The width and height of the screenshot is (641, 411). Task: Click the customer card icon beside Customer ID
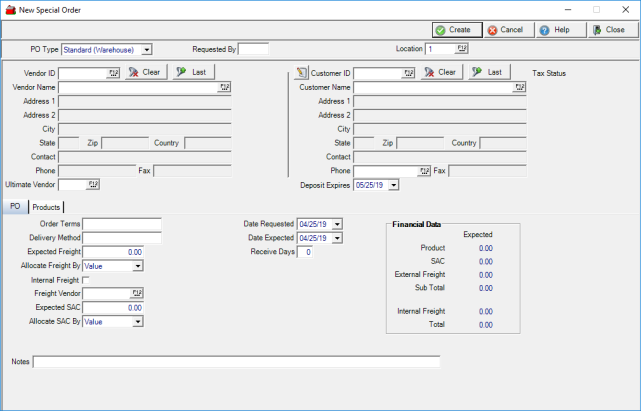point(302,73)
